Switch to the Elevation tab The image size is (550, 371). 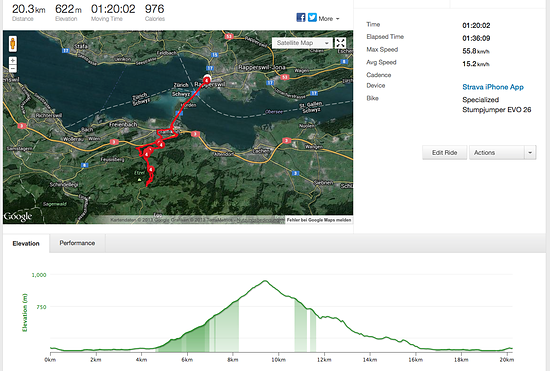click(26, 243)
